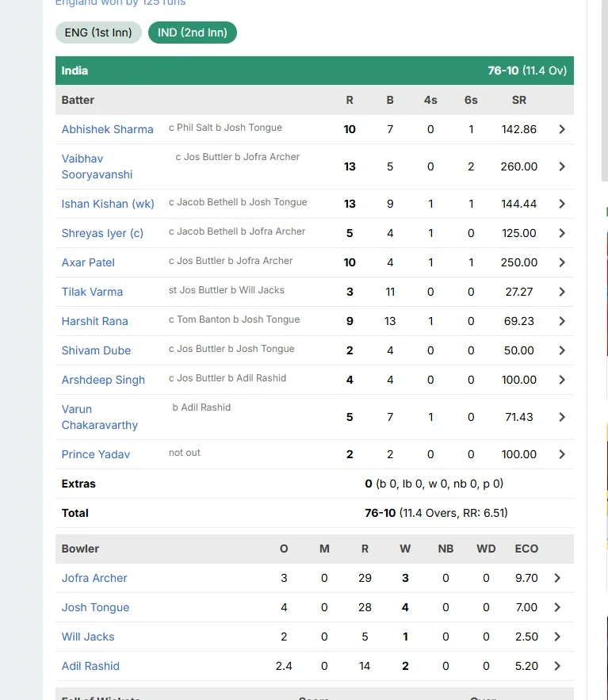Click chevron on Harshit Rana row
The image size is (608, 700).
tap(562, 321)
